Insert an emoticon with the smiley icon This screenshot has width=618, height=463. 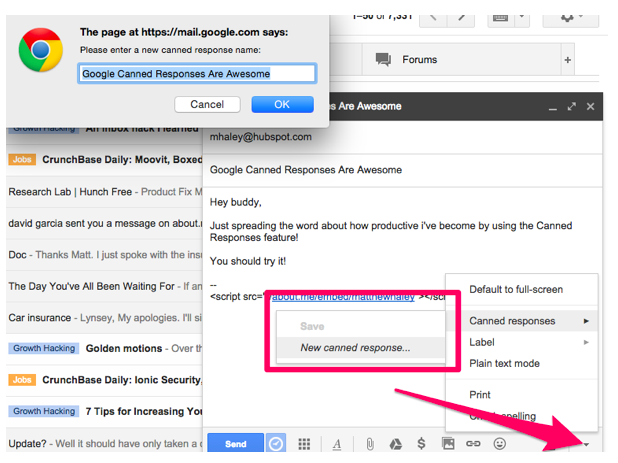point(499,444)
